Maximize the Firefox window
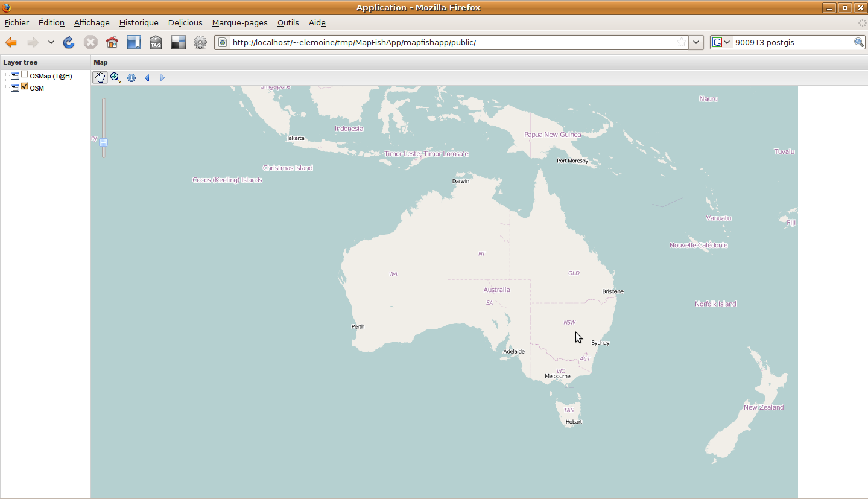Viewport: 868px width, 499px height. (x=845, y=7)
